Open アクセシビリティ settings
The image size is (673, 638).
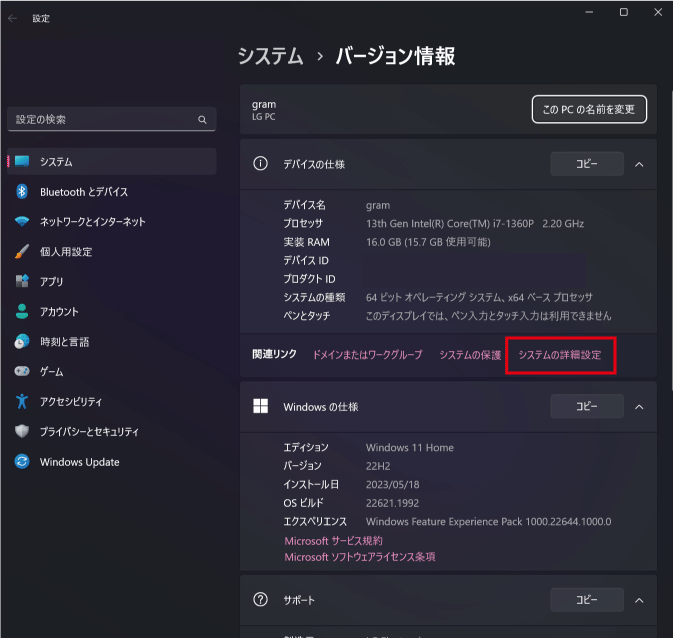[71, 402]
